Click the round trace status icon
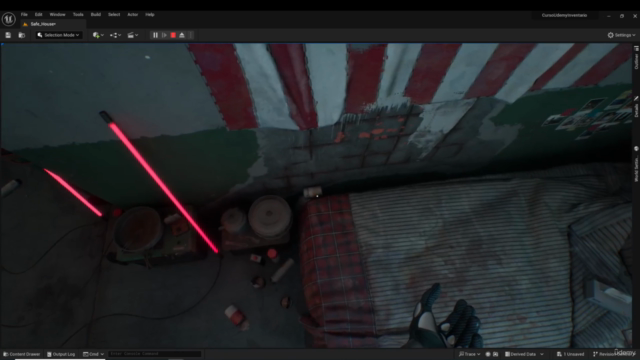 tap(488, 354)
